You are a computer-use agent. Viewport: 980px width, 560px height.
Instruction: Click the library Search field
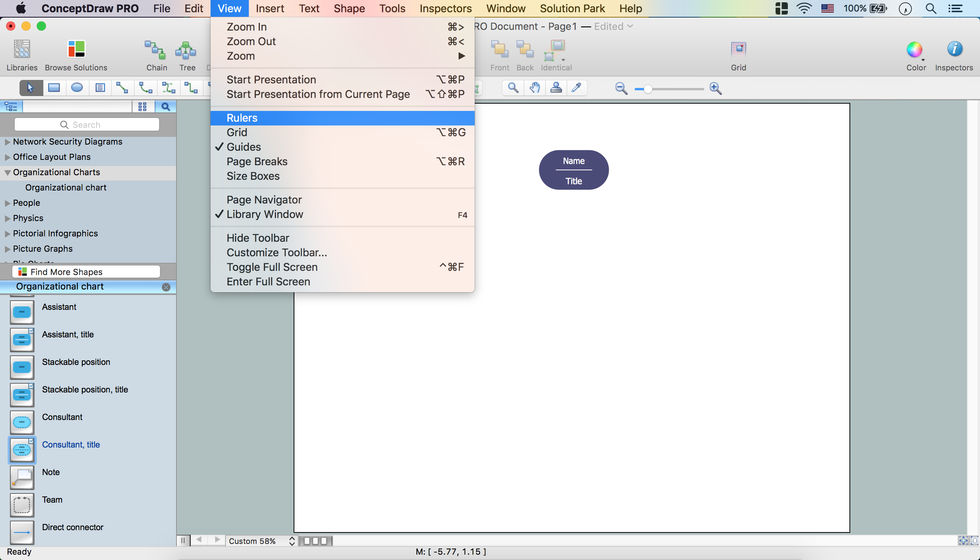87,125
